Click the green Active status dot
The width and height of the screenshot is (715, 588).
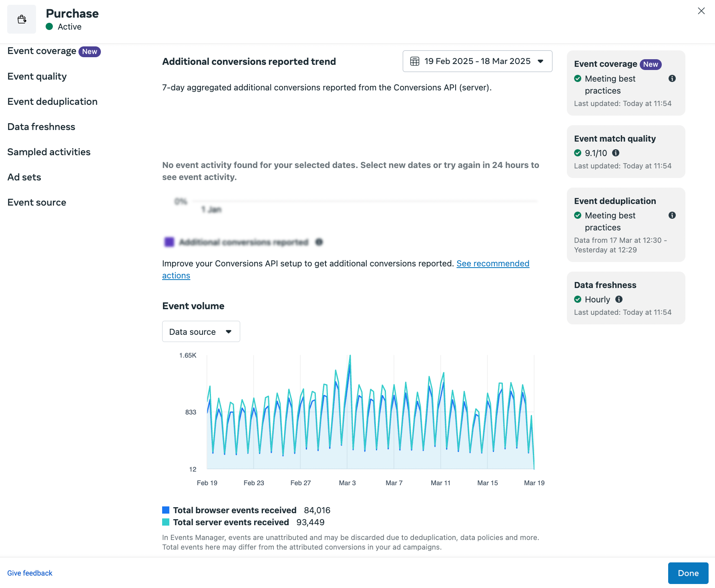click(x=49, y=27)
